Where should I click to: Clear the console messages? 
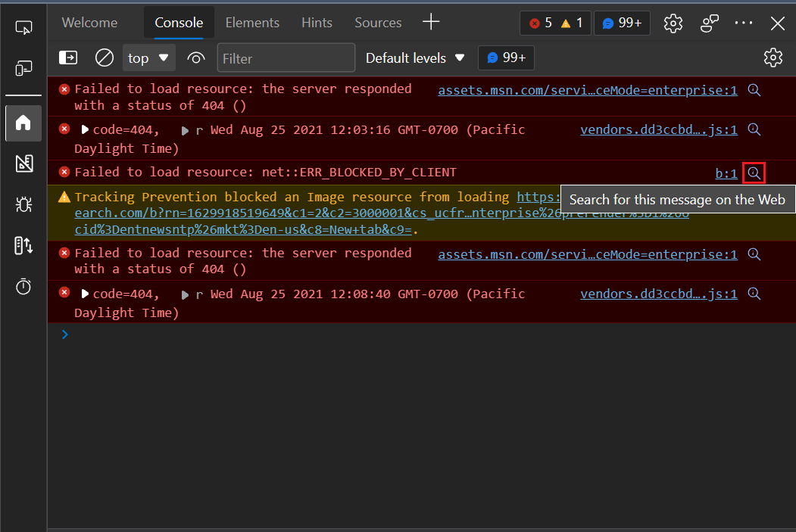[x=104, y=57]
